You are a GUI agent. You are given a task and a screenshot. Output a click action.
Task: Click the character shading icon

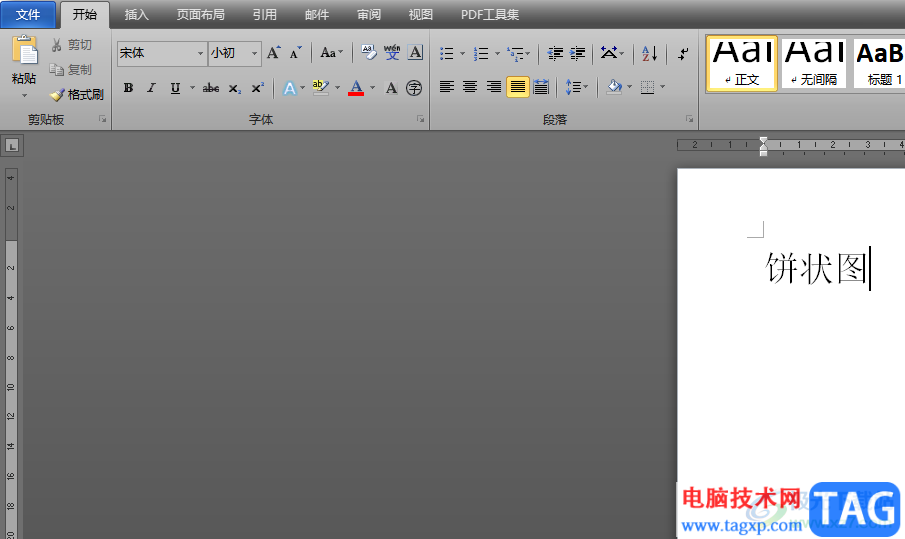391,88
